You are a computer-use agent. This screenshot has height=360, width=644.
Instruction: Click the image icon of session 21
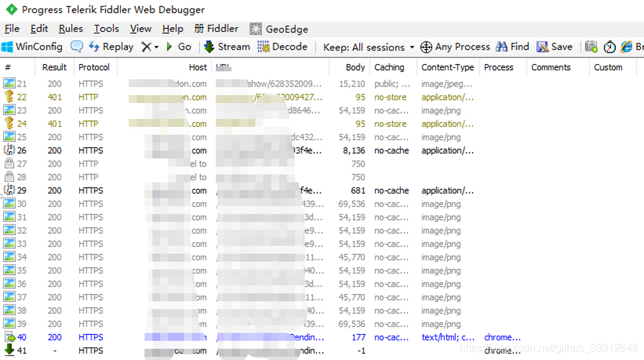pos(9,83)
